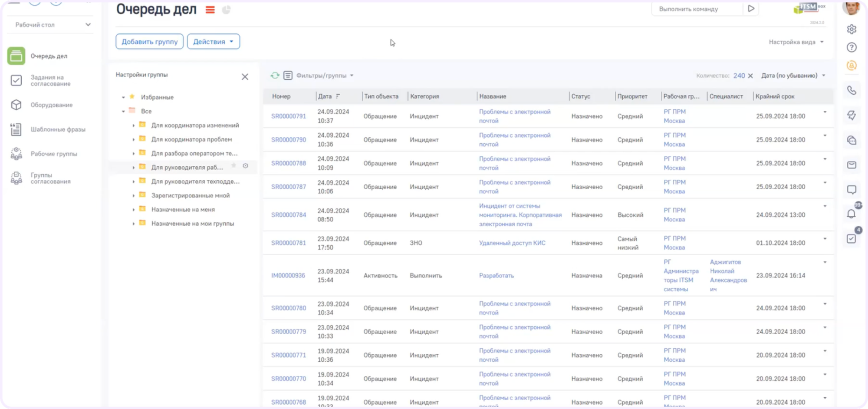Open request link SR00000771

click(x=289, y=355)
